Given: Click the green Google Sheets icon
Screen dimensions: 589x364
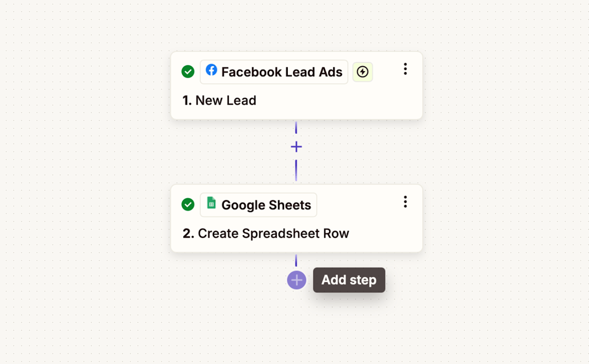Looking at the screenshot, I should click(x=211, y=204).
